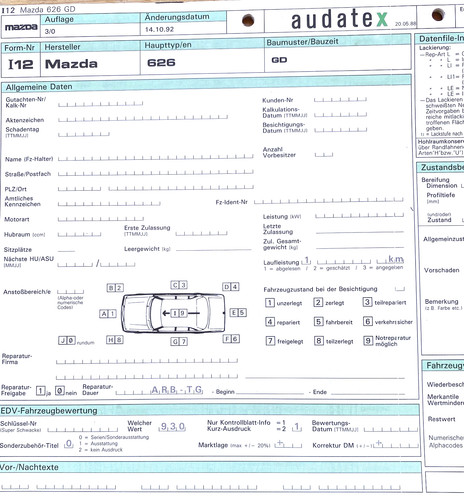Click the Schlüssel-Nr field

pos(83,429)
